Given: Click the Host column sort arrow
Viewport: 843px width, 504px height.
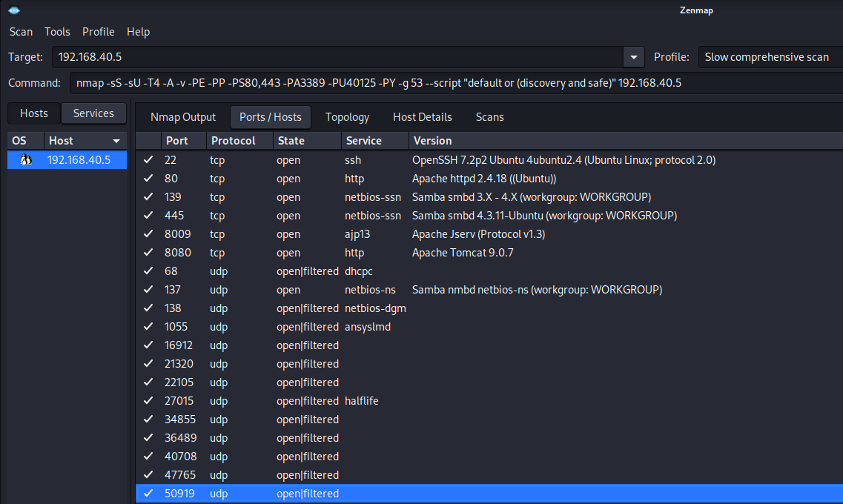Looking at the screenshot, I should 116,141.
